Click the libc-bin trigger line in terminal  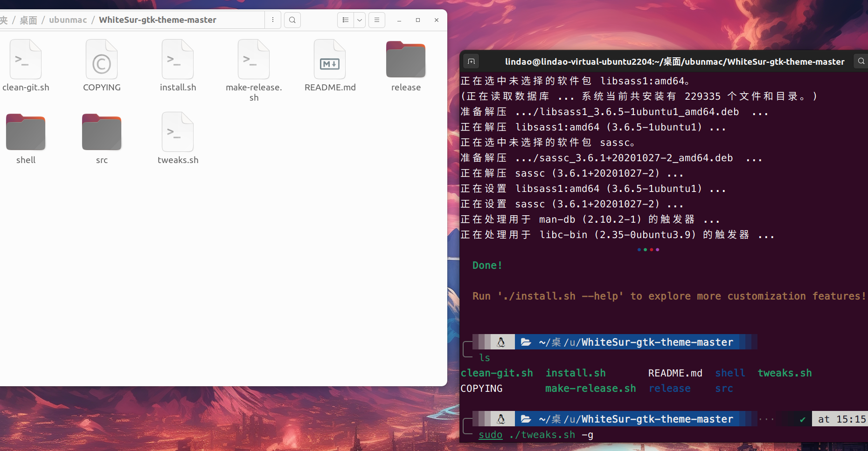click(618, 235)
